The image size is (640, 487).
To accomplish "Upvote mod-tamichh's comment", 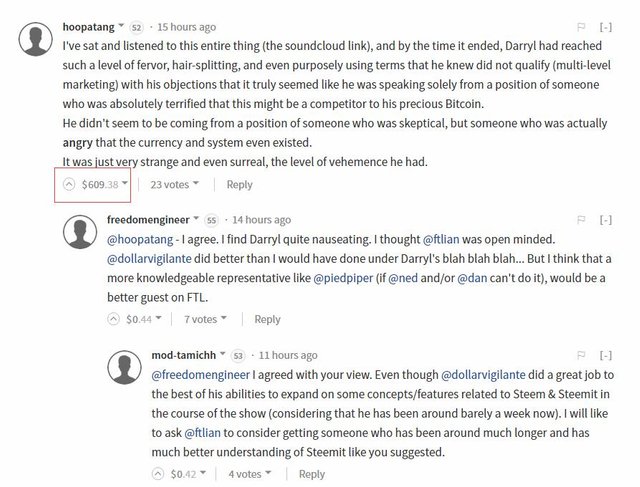I will coord(156,474).
